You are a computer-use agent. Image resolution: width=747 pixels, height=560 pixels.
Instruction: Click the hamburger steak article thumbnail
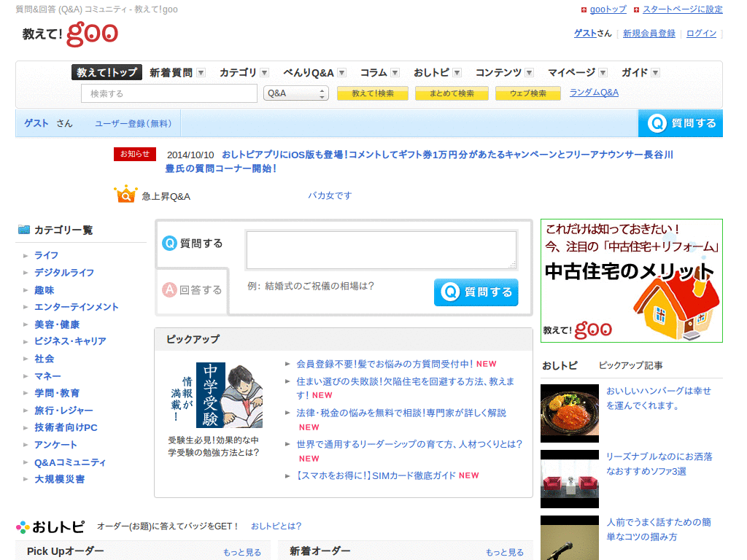click(x=569, y=413)
